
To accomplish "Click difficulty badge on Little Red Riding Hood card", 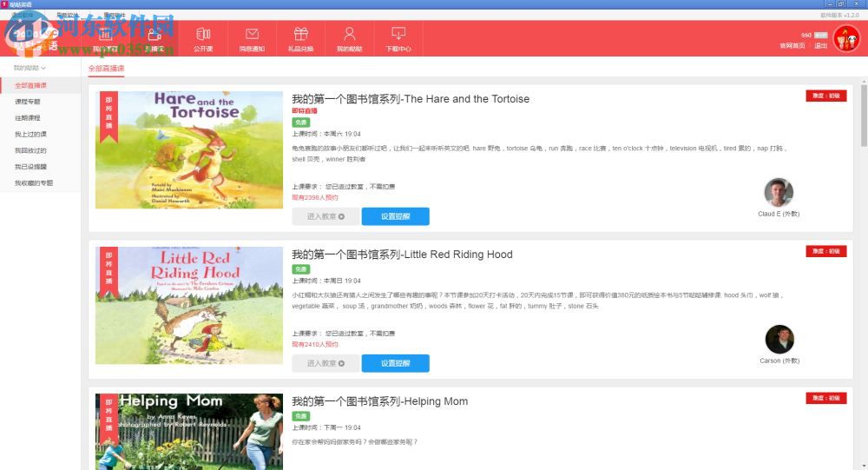I will (826, 252).
